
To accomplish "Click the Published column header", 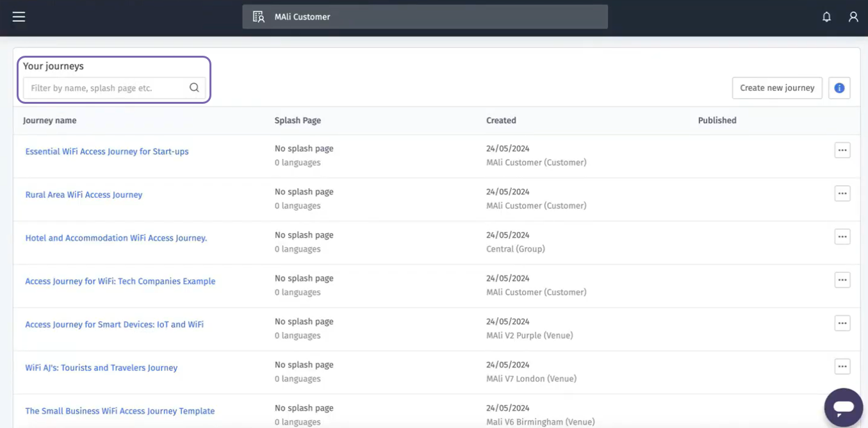I will pos(717,120).
